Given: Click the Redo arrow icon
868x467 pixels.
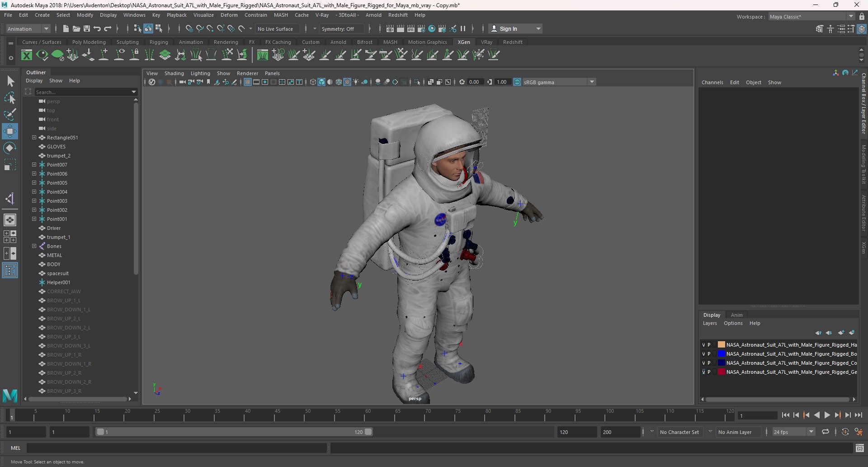Looking at the screenshot, I should 108,29.
